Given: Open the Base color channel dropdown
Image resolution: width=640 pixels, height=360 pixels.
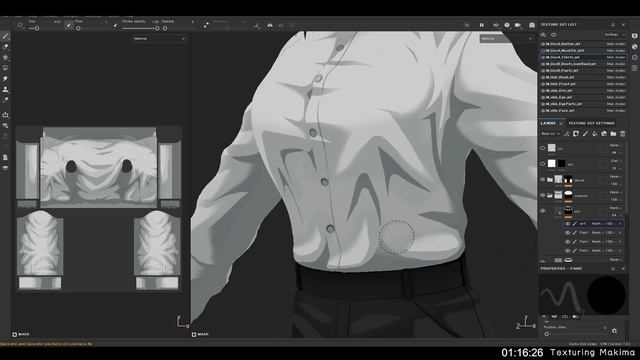Looking at the screenshot, I should (551, 134).
